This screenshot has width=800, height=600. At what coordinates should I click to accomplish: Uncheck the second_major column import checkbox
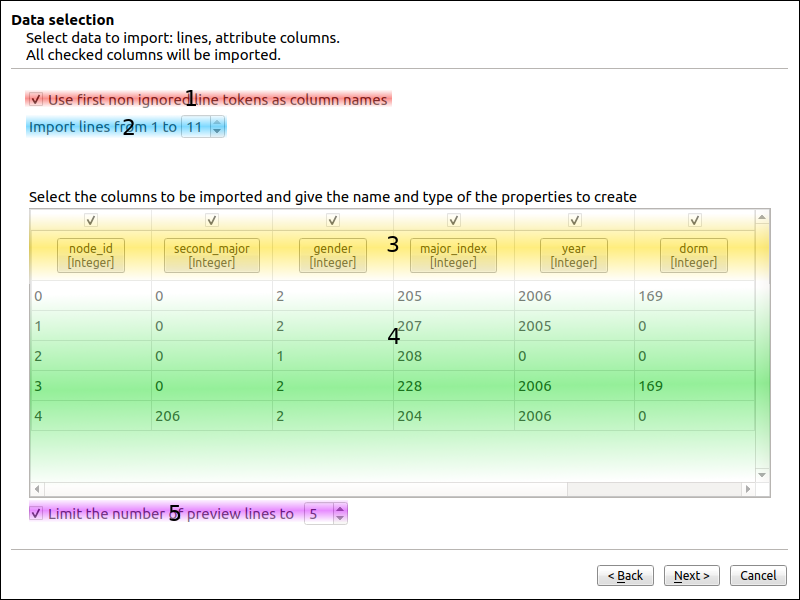point(211,220)
